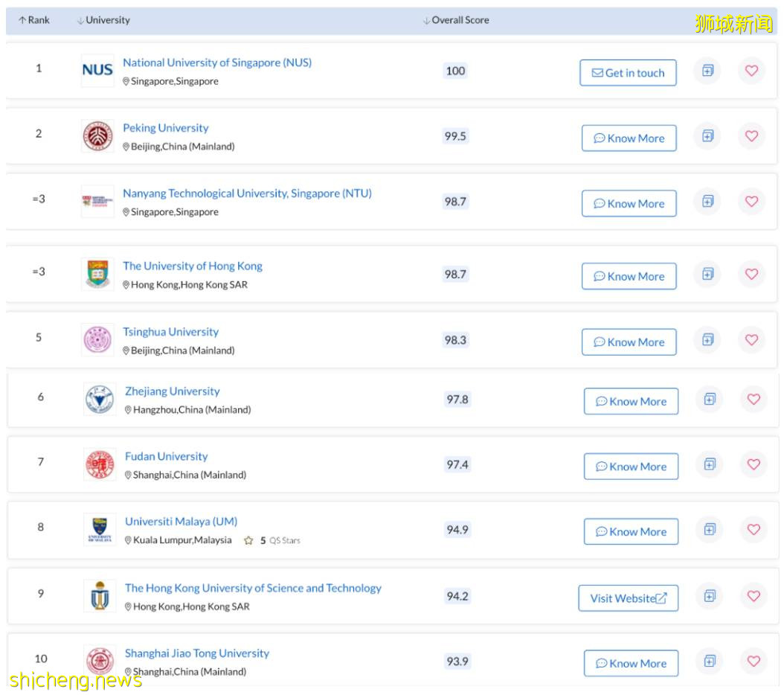The width and height of the screenshot is (784, 695).
Task: Click compare icon for Tsinghua University
Action: 707,340
